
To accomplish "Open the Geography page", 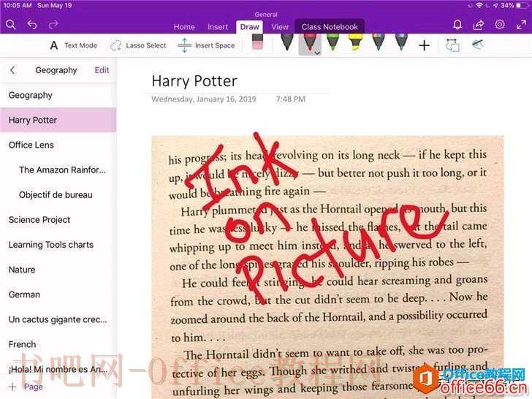I will 58,95.
